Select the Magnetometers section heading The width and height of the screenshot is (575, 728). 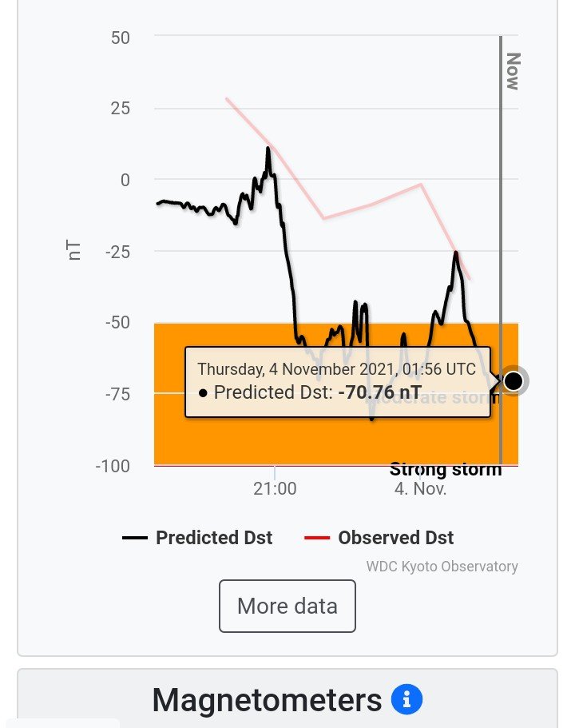[268, 700]
